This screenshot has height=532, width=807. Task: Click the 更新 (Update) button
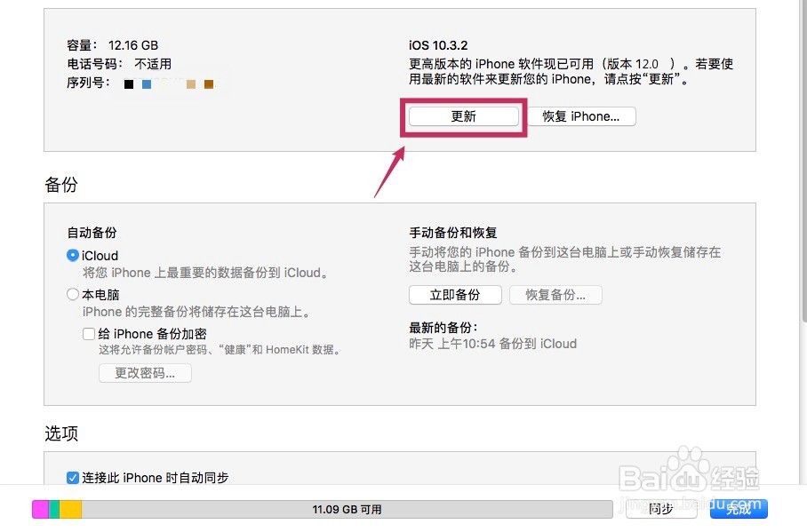click(x=463, y=115)
